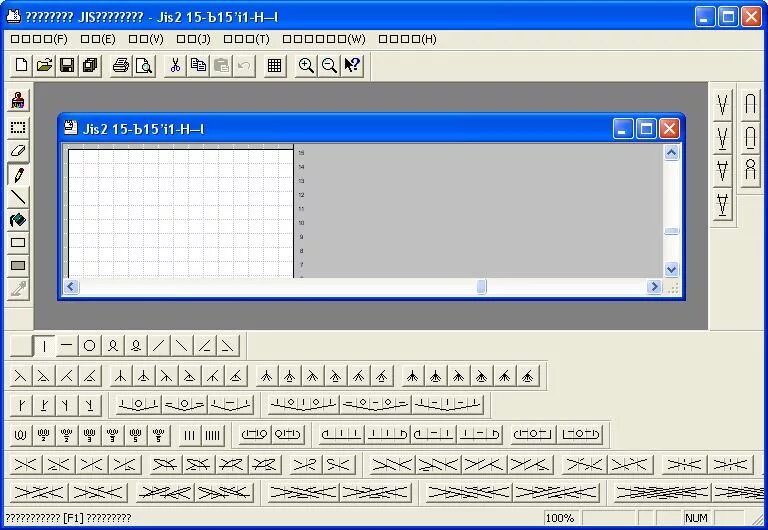Choose the outlined rectangle tool
This screenshot has height=530, width=768.
point(18,242)
